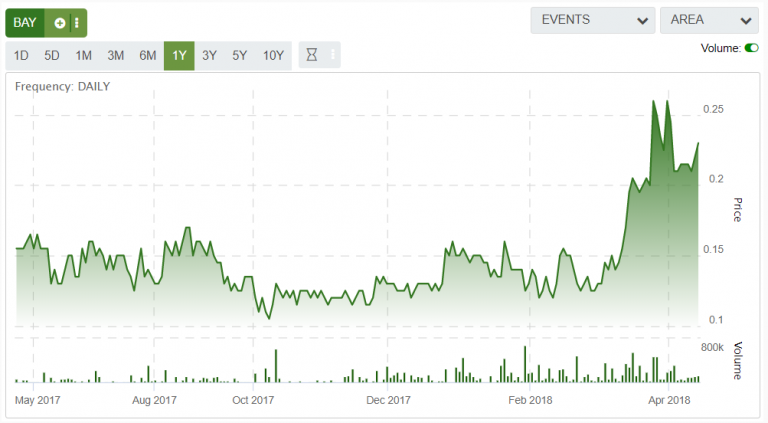Add symbol with the plus icon
This screenshot has height=423, width=768.
click(x=60, y=23)
